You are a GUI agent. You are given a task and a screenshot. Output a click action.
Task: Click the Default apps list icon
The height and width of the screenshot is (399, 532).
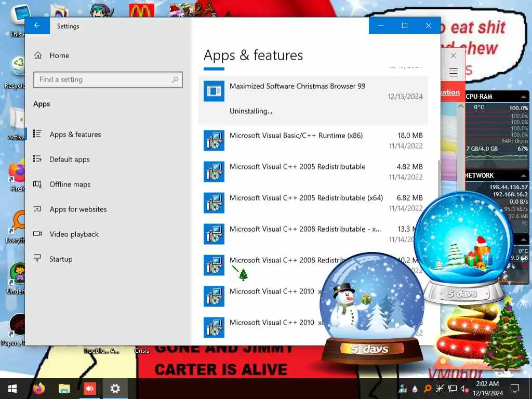tap(37, 159)
